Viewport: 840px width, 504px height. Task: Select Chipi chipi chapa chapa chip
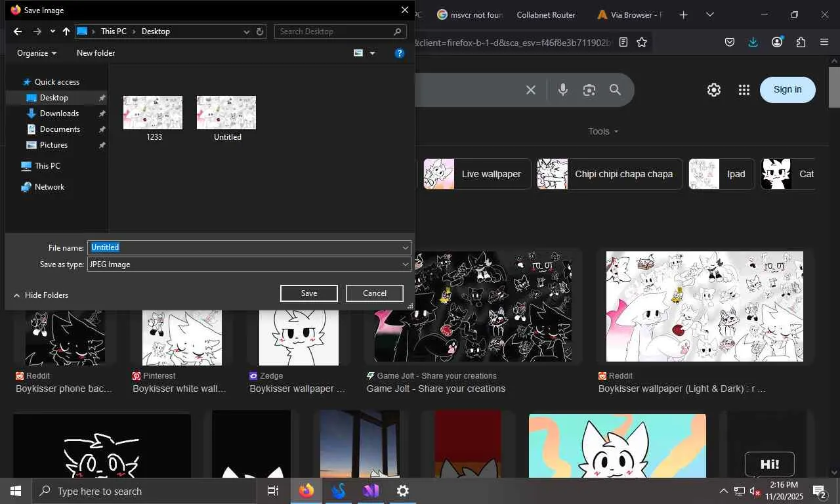coord(610,174)
